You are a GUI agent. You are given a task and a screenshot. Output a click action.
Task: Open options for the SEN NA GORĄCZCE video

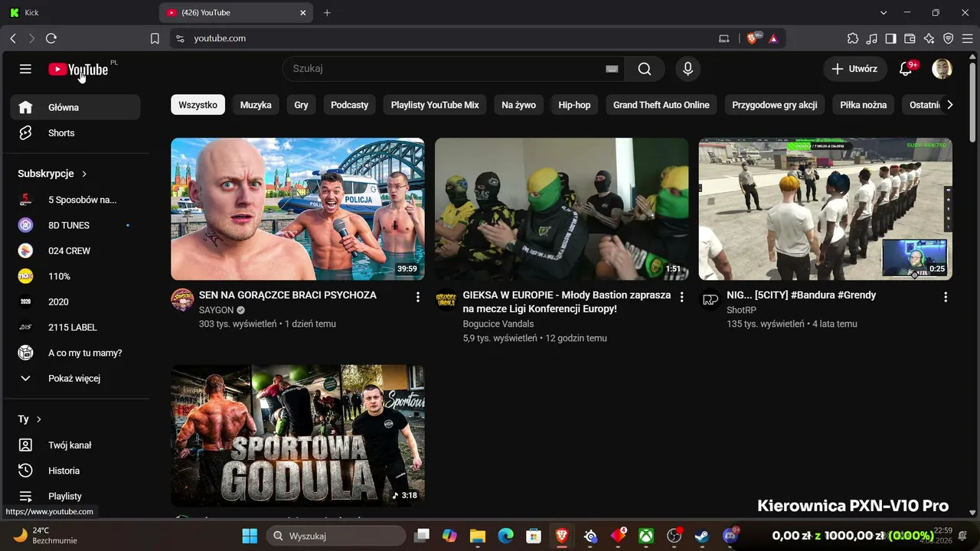417,297
